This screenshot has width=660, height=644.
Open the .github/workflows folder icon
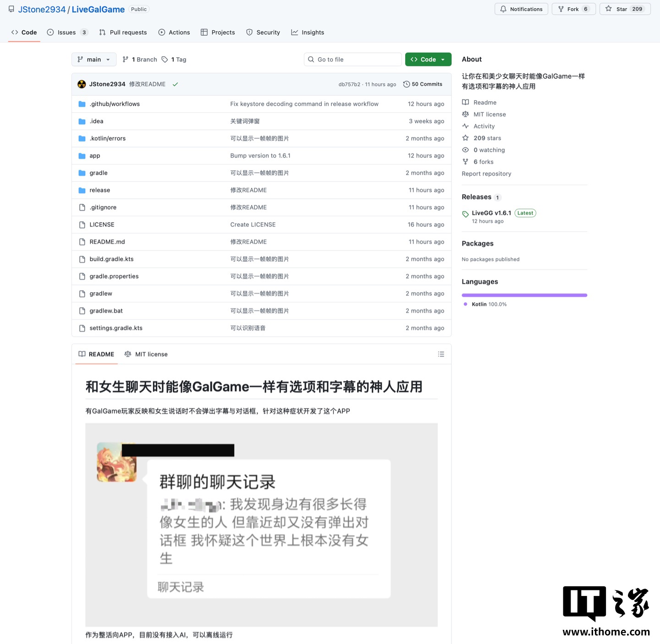pos(82,104)
